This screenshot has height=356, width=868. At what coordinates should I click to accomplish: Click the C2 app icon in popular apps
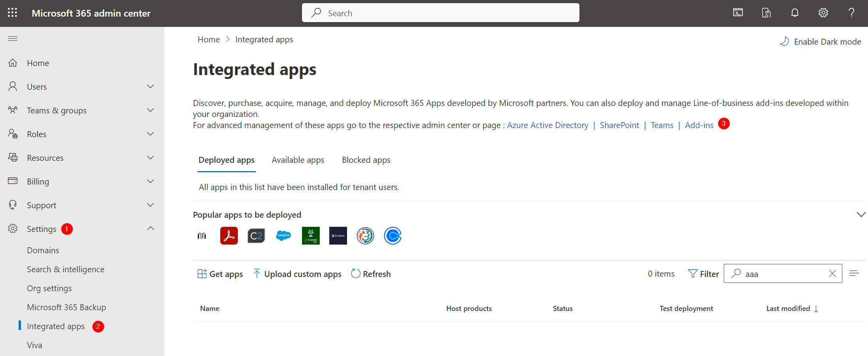(256, 235)
